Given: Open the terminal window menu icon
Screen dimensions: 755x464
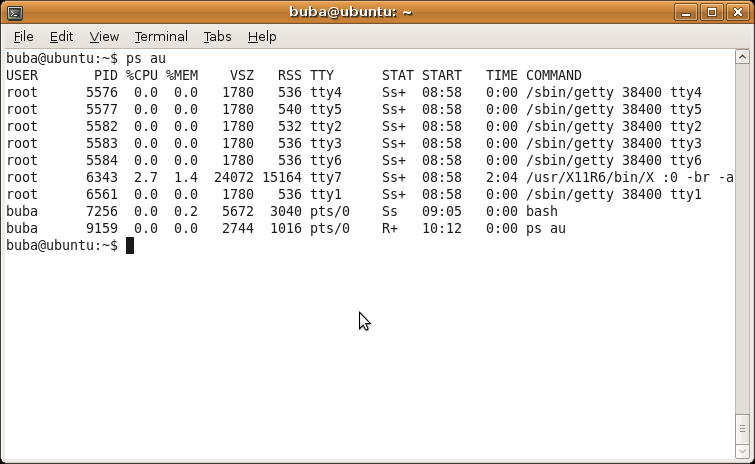Looking at the screenshot, I should click(x=15, y=13).
